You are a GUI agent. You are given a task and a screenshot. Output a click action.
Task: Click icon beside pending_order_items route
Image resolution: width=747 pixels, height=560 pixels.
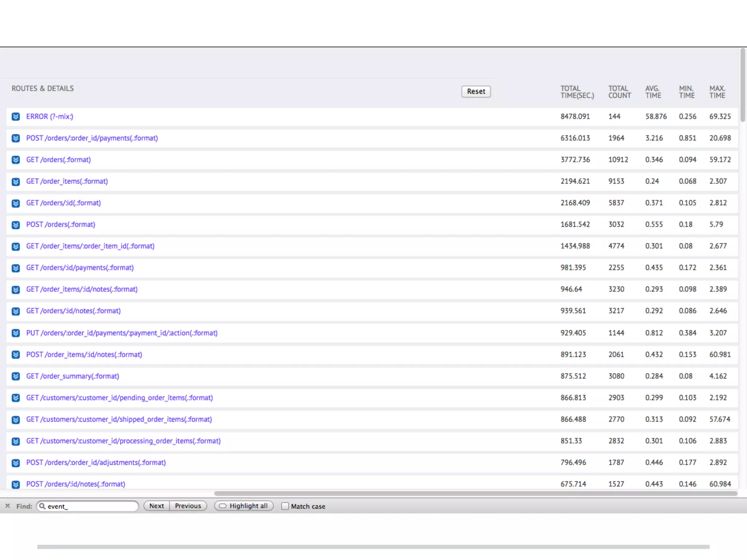click(16, 398)
